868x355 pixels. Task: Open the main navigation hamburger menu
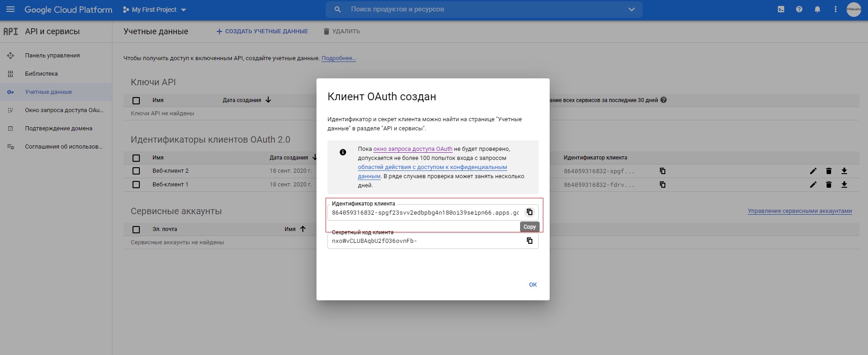click(10, 10)
